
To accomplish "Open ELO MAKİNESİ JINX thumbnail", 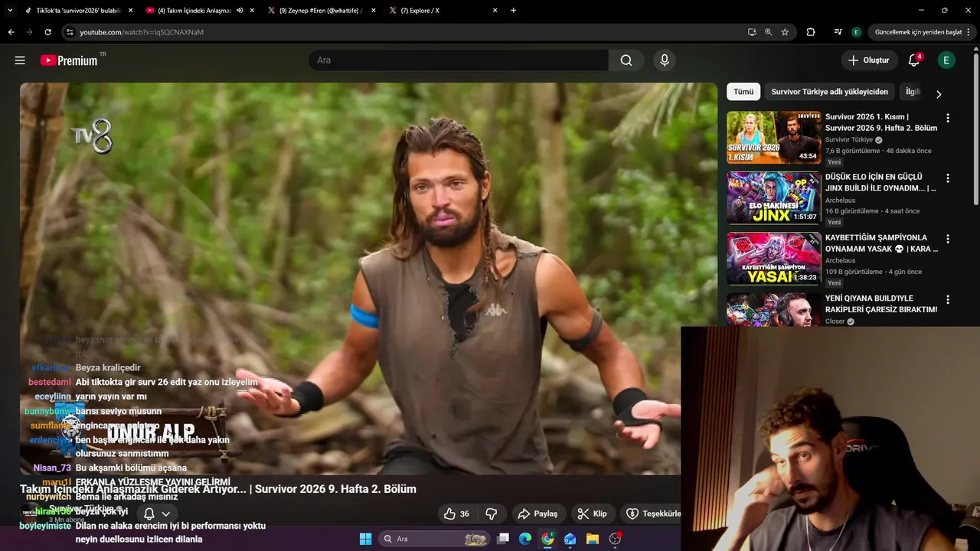I will 773,198.
